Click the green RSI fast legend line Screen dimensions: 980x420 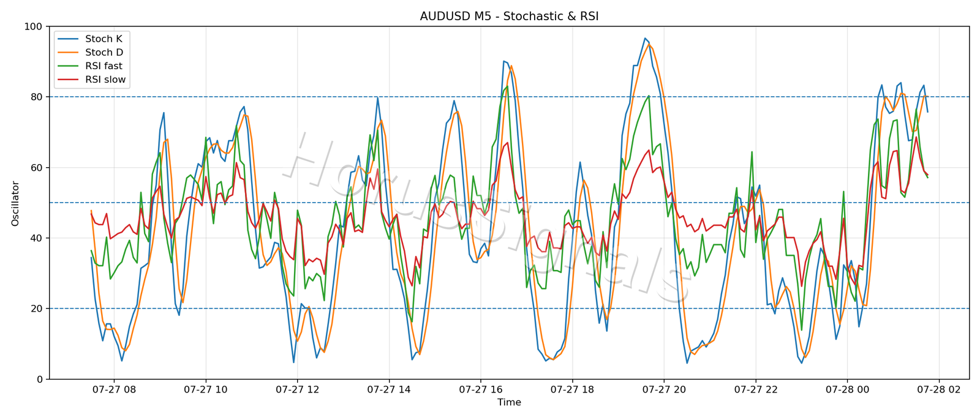pyautogui.click(x=68, y=66)
